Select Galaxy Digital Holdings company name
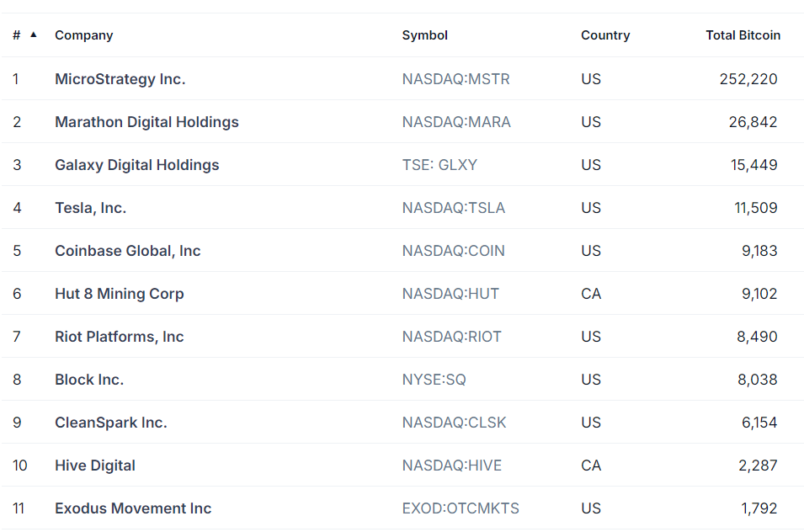The image size is (804, 532). point(137,165)
